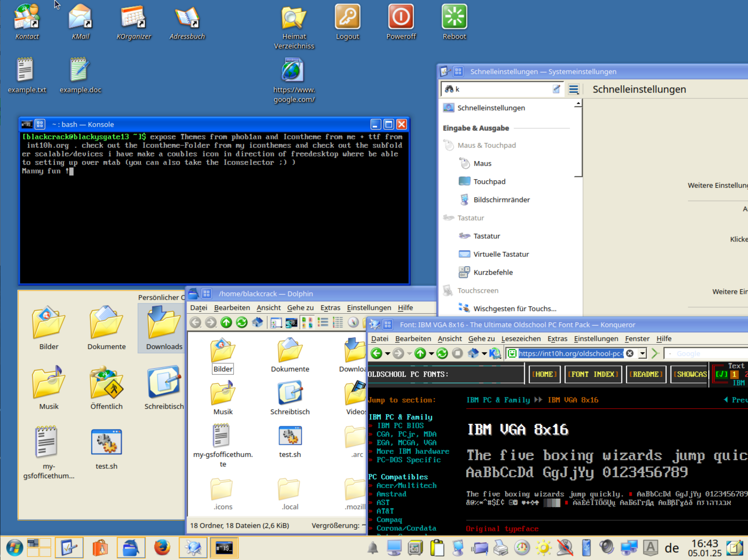Open the Konqueror up-folder dropdown arrow
Viewport: 748px width, 560px height.
431,354
